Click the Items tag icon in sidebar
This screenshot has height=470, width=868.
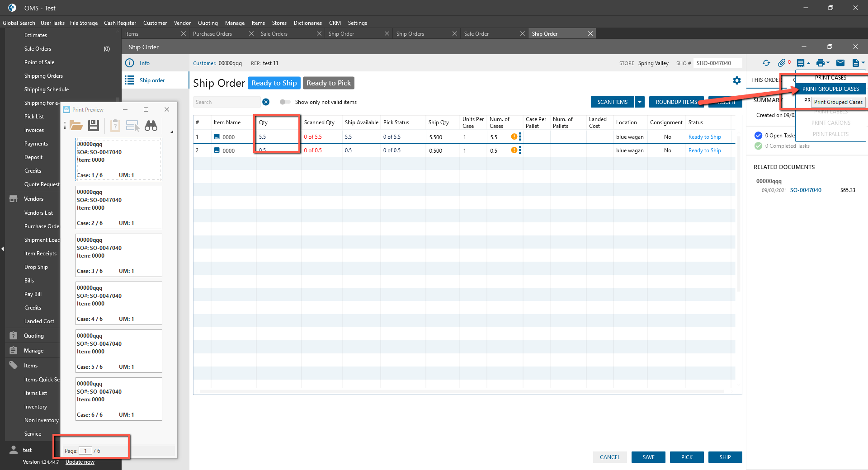coord(14,366)
